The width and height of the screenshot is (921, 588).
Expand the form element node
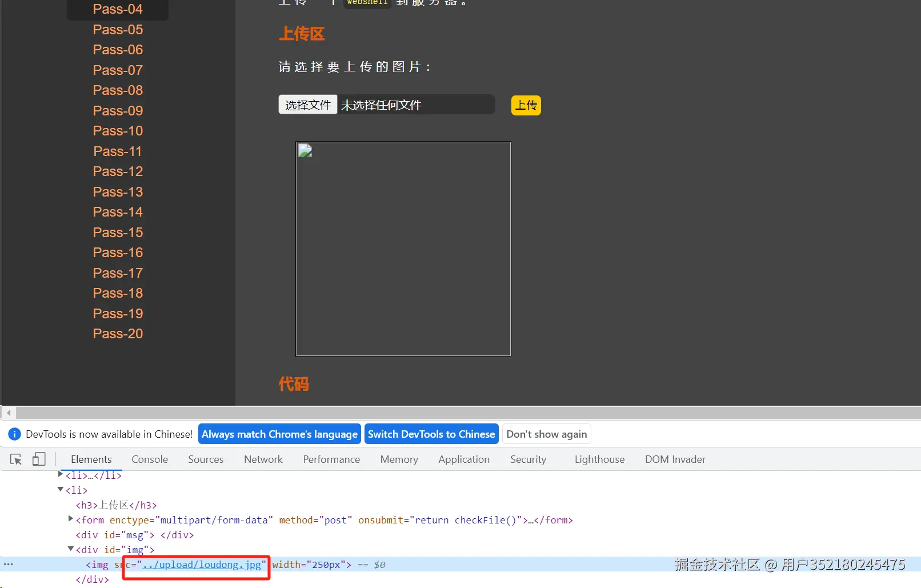pos(71,519)
